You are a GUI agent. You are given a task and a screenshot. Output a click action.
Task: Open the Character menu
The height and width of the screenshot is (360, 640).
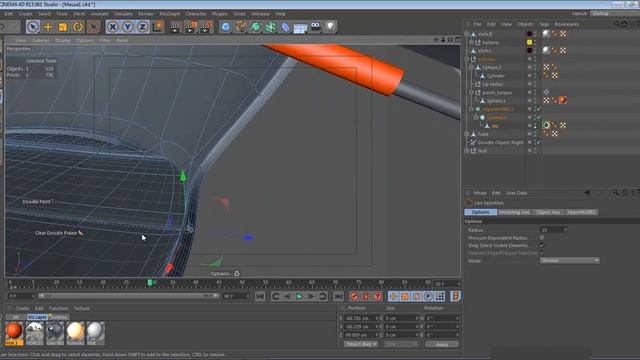coord(196,14)
